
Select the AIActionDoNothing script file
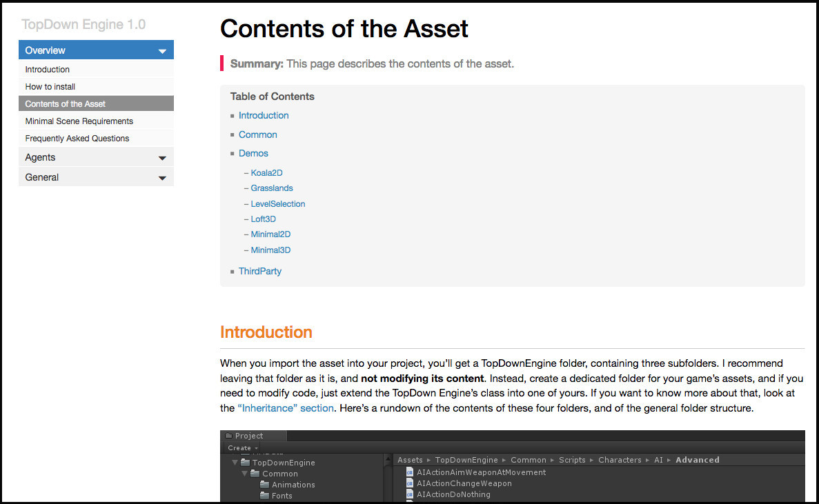(x=453, y=494)
